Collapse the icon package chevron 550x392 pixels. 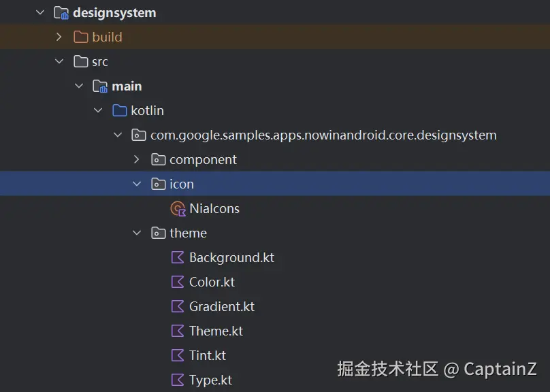(137, 184)
